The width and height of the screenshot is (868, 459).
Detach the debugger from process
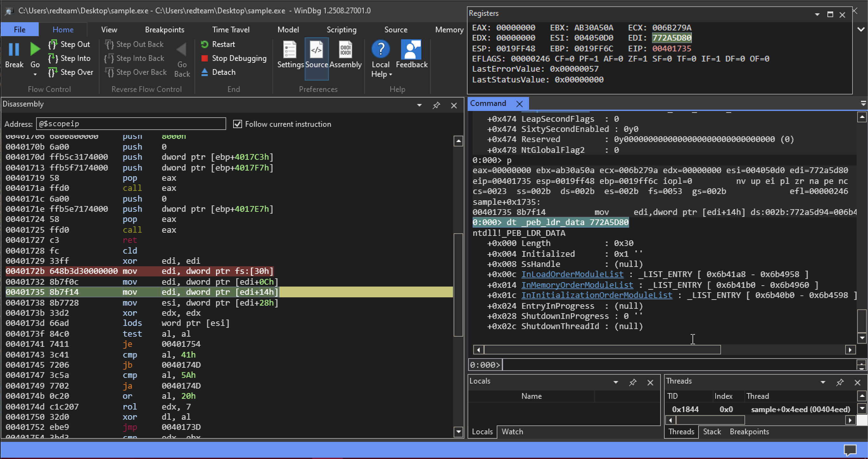(x=218, y=72)
